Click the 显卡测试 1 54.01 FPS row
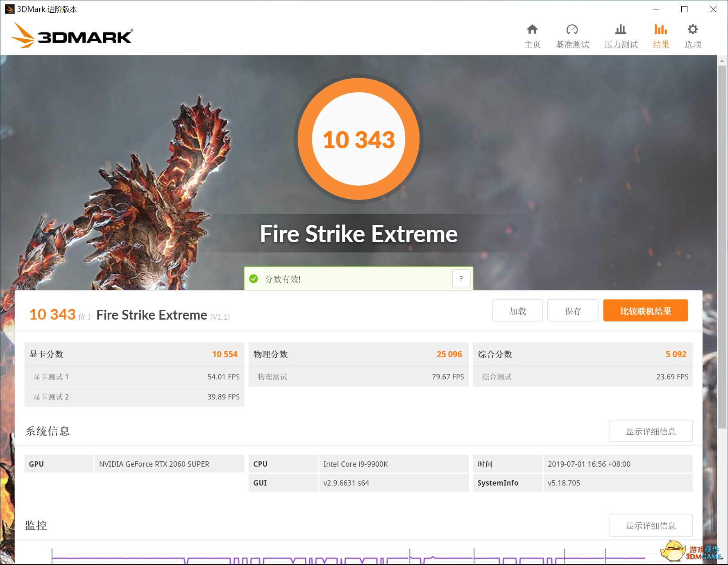This screenshot has height=565, width=728. point(134,377)
